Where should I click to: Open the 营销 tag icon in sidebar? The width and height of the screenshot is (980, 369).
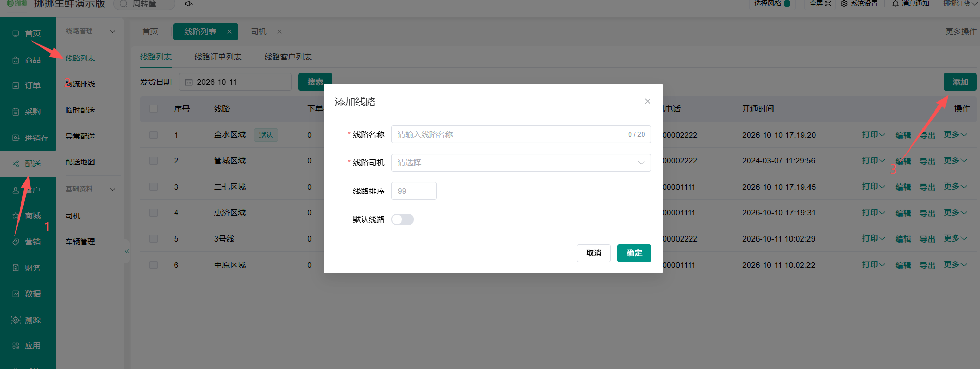[x=16, y=242]
